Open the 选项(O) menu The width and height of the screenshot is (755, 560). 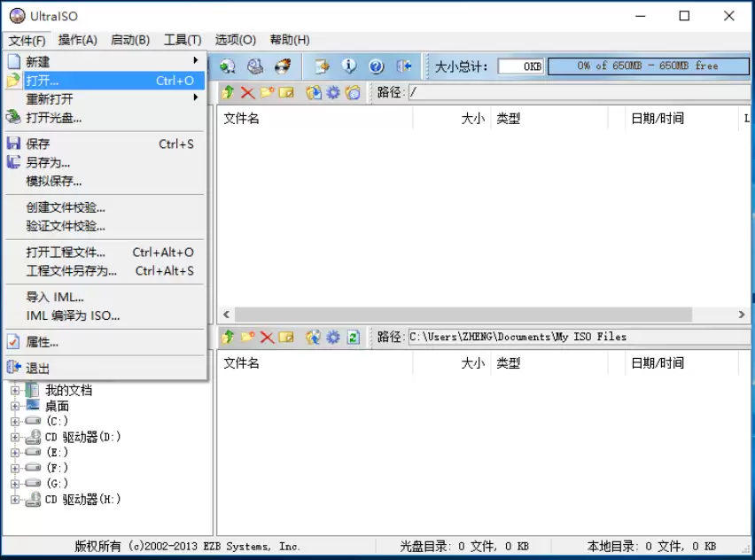pyautogui.click(x=235, y=40)
